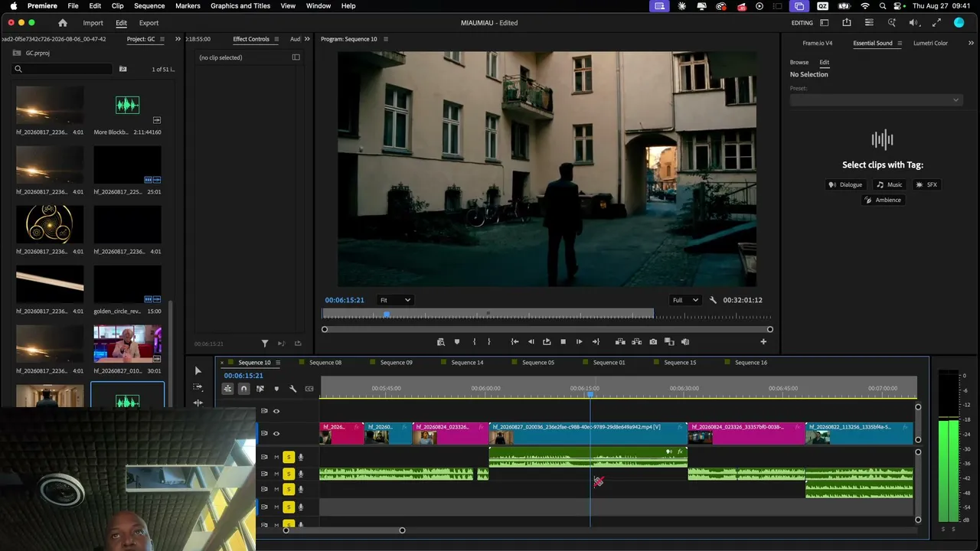Toggle Snap in Timeline

[x=243, y=389]
